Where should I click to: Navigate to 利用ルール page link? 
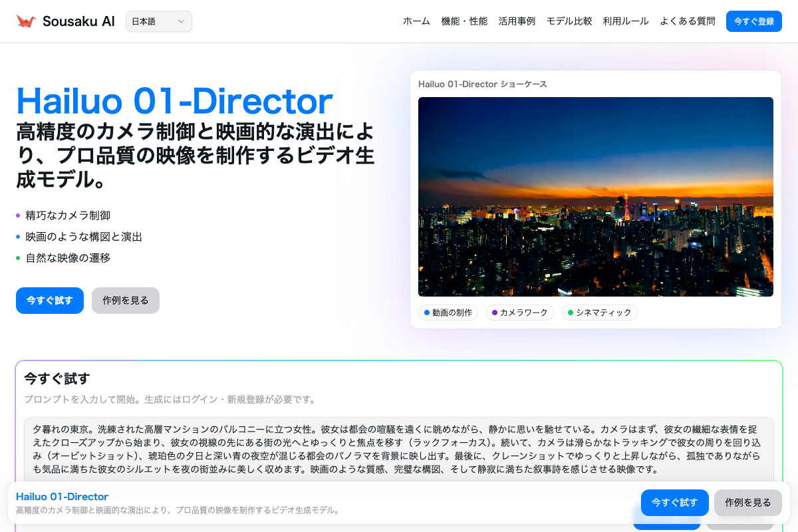coord(626,21)
